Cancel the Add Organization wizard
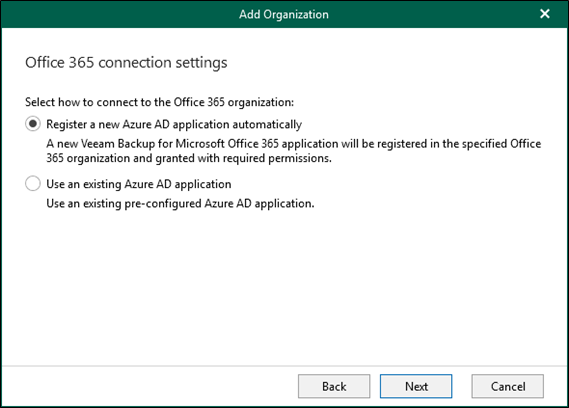This screenshot has height=408, width=569. click(508, 386)
